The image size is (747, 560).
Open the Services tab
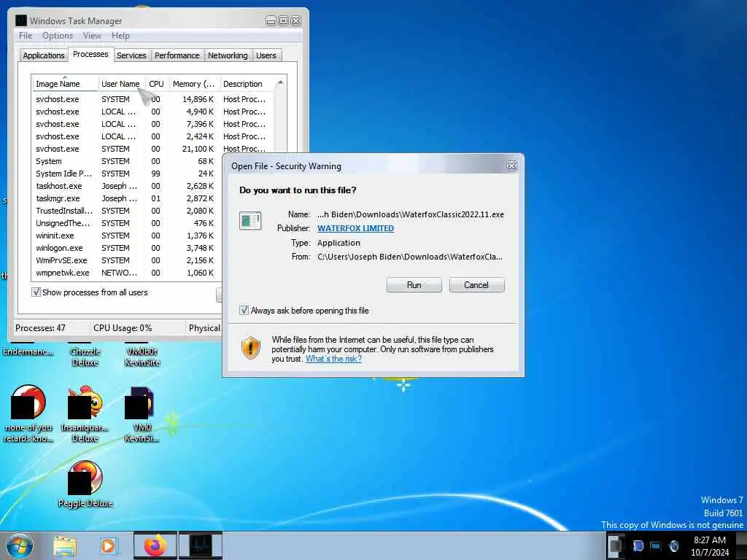coord(131,55)
